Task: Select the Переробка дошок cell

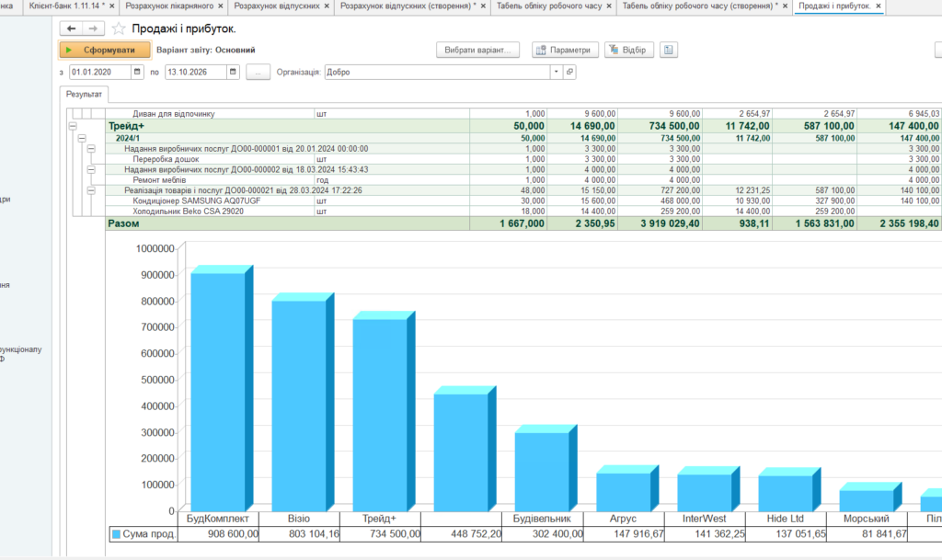Action: click(x=210, y=159)
